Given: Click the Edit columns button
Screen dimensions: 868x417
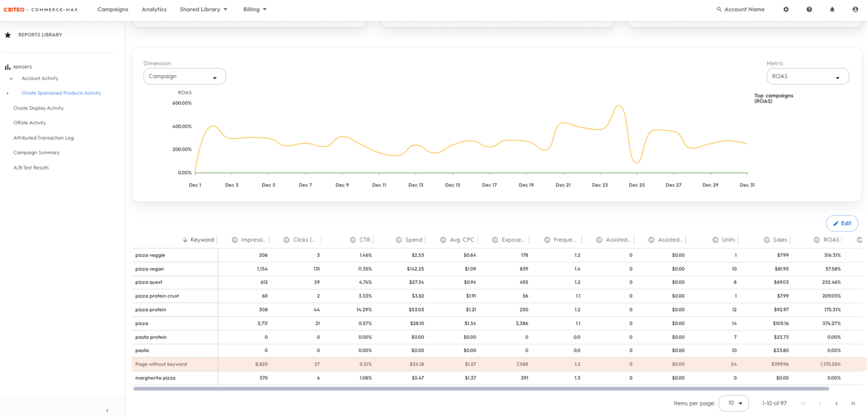Looking at the screenshot, I should coord(842,223).
